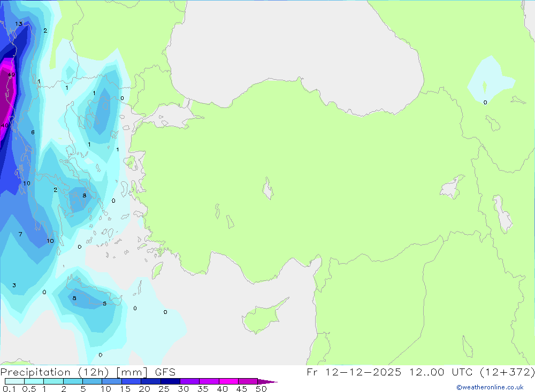Open the weatheronline.co.uk copyright link
535x392 pixels.
click(x=490, y=387)
